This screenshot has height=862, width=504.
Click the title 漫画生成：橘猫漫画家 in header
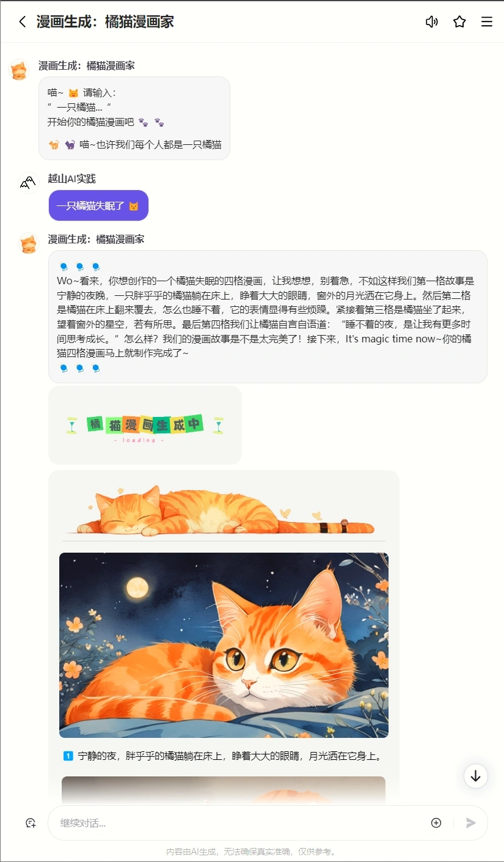105,22
